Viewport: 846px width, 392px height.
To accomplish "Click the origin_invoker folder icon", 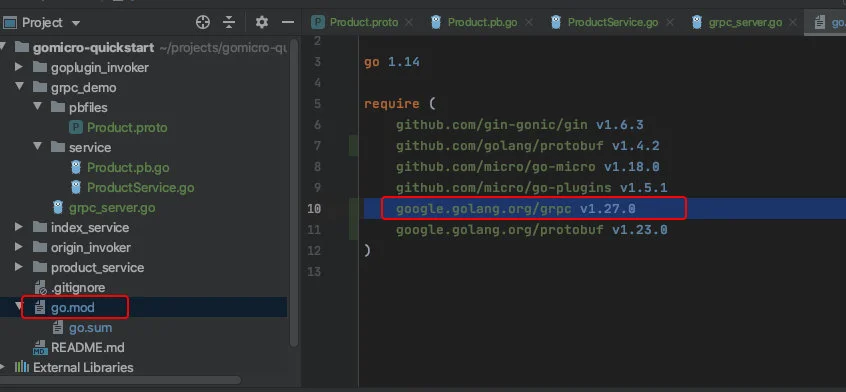I will pos(40,247).
